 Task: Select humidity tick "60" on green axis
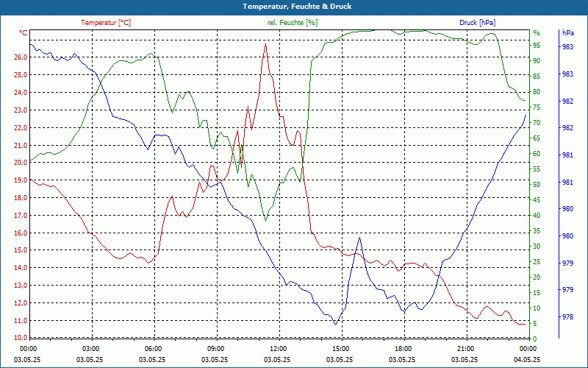[537, 154]
